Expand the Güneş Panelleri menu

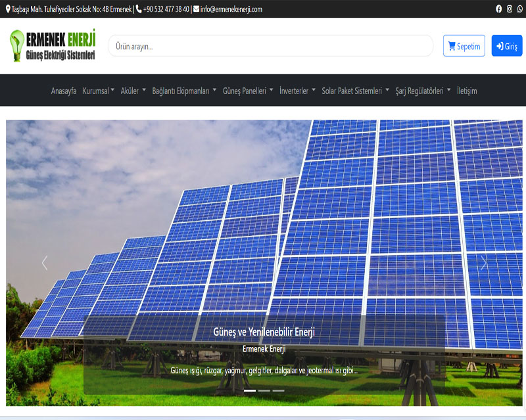248,91
